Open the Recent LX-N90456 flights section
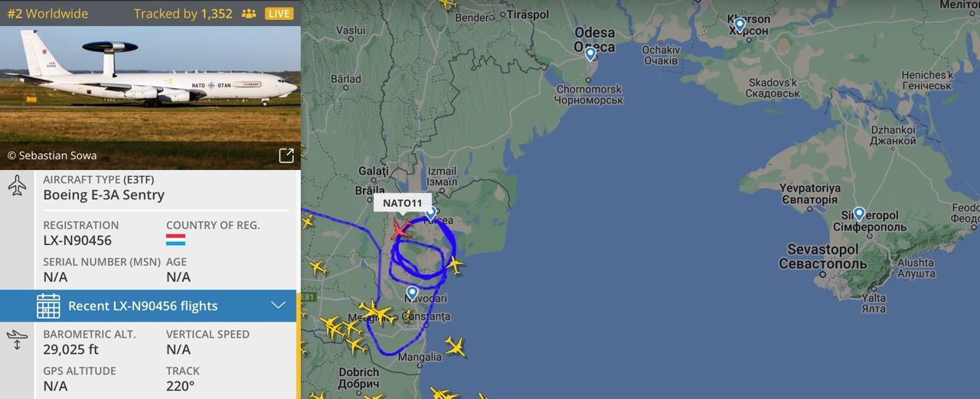 coord(149,306)
